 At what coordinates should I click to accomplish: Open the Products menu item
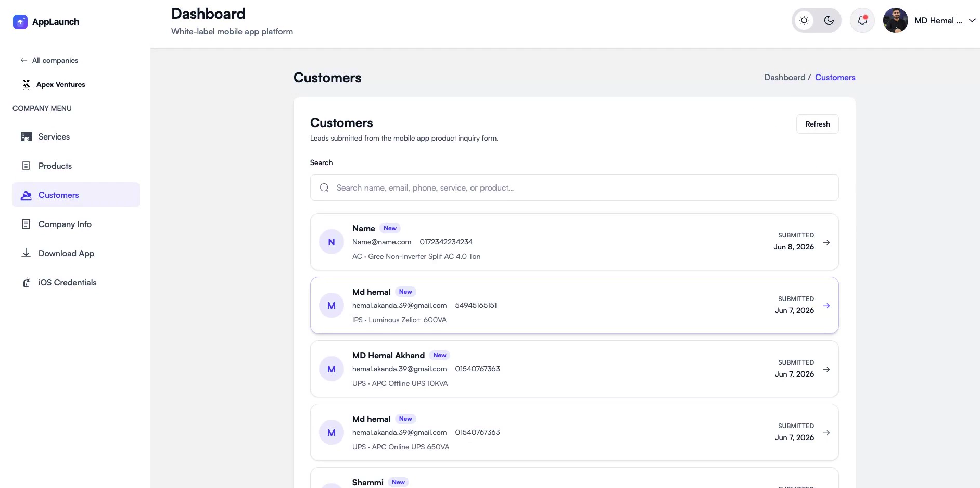tap(76, 166)
